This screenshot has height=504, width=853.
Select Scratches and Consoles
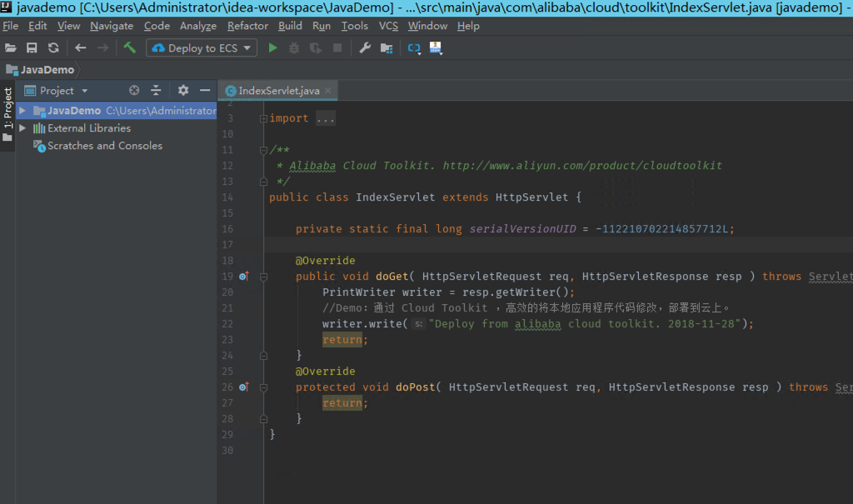(x=104, y=145)
